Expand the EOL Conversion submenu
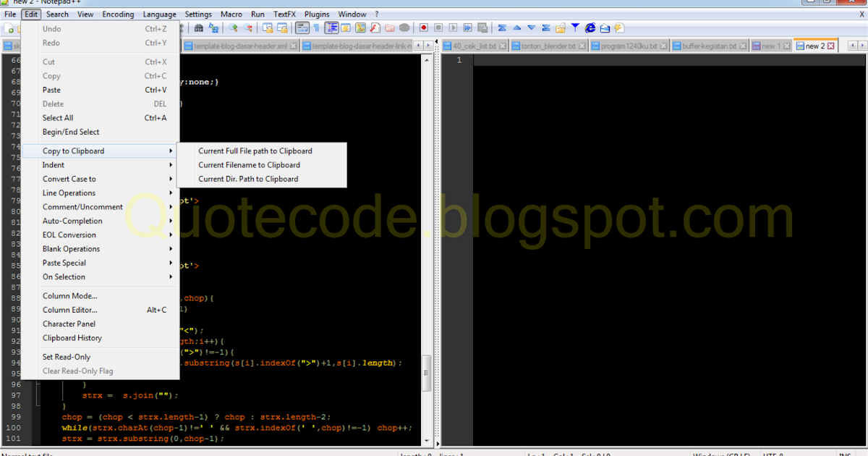 [x=100, y=235]
